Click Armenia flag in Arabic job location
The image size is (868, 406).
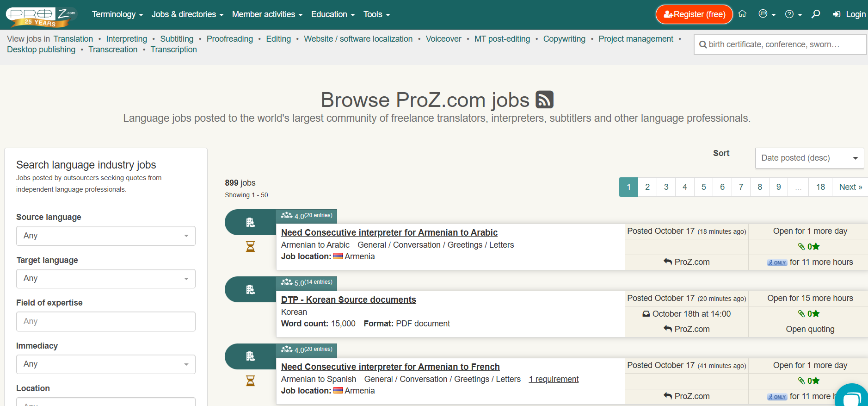tap(338, 256)
